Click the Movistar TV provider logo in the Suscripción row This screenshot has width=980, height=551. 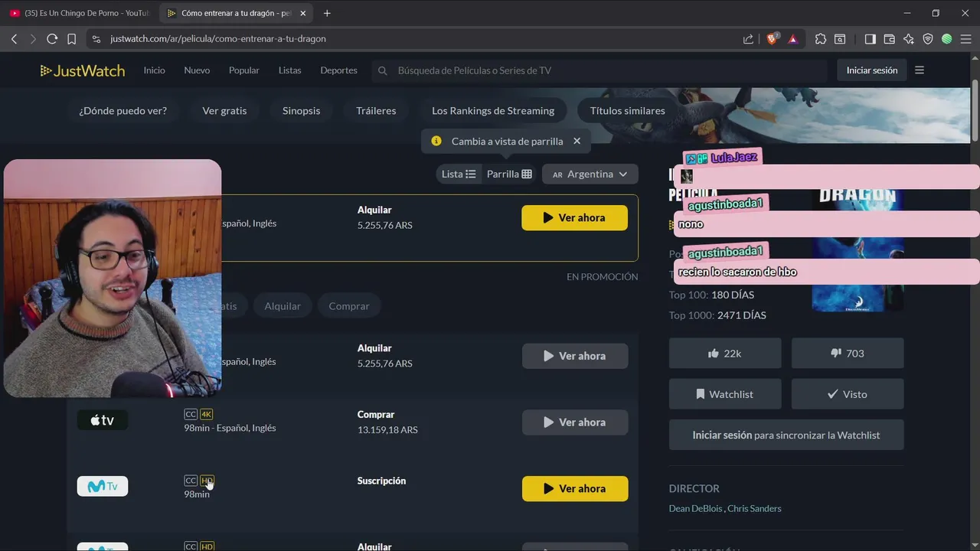[103, 487]
